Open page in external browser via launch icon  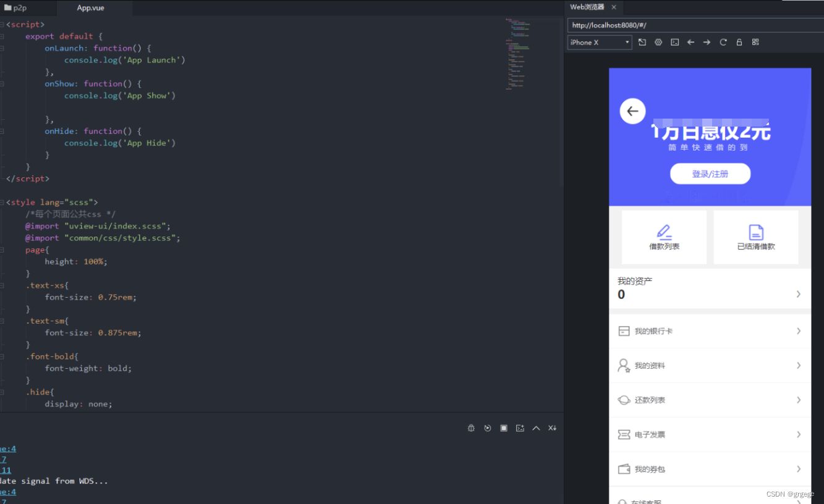point(643,42)
